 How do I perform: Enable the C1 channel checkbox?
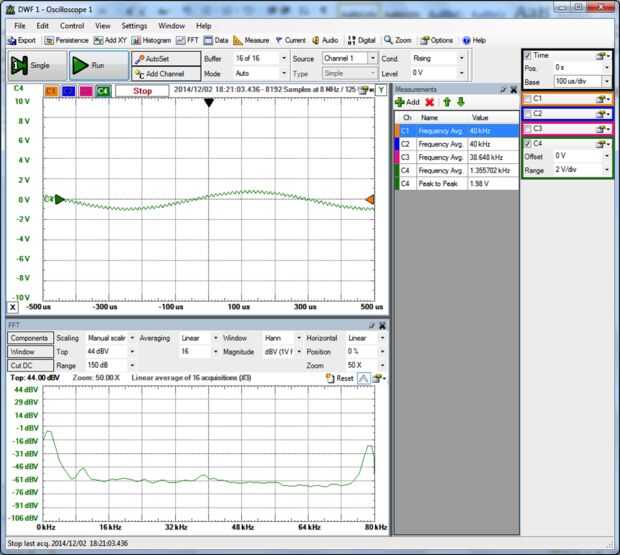coord(528,100)
